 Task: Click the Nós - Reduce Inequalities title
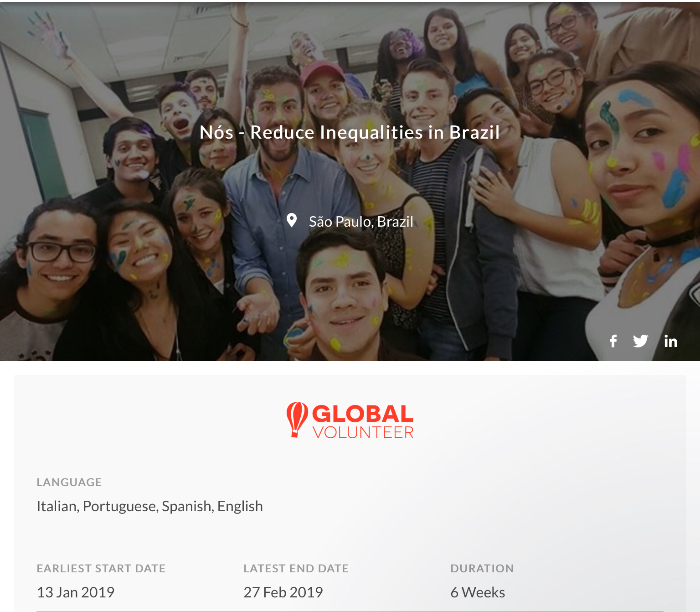click(x=350, y=132)
